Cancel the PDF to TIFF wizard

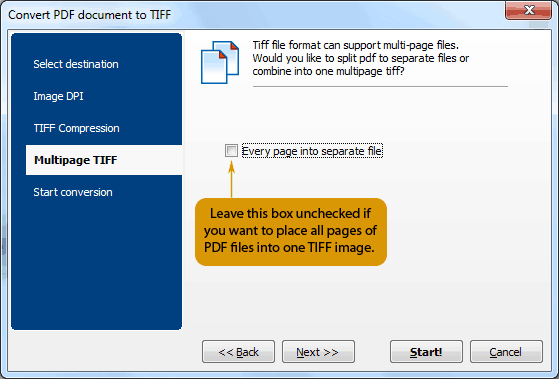[x=506, y=352]
